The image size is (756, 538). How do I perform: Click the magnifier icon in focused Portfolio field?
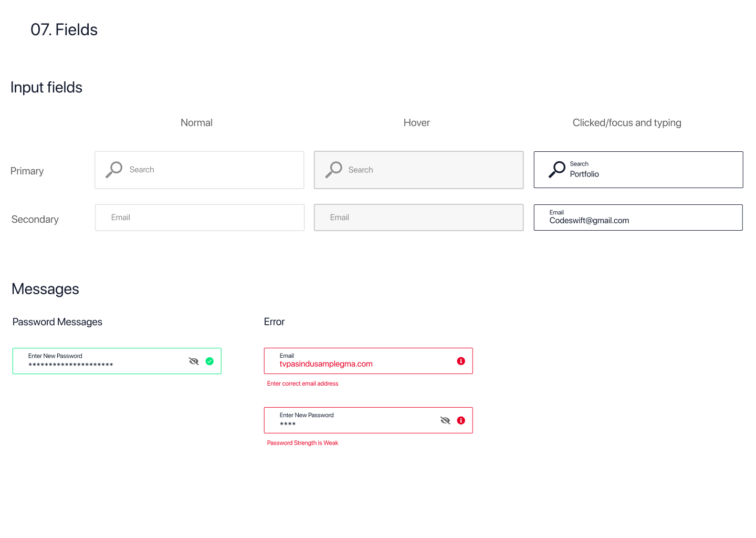556,169
